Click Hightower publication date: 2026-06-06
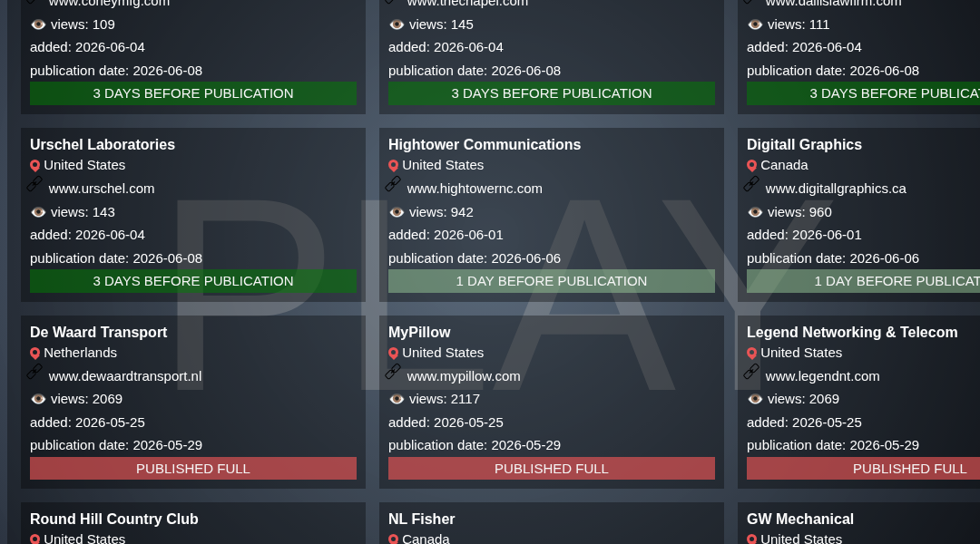The width and height of the screenshot is (980, 544). tap(475, 258)
